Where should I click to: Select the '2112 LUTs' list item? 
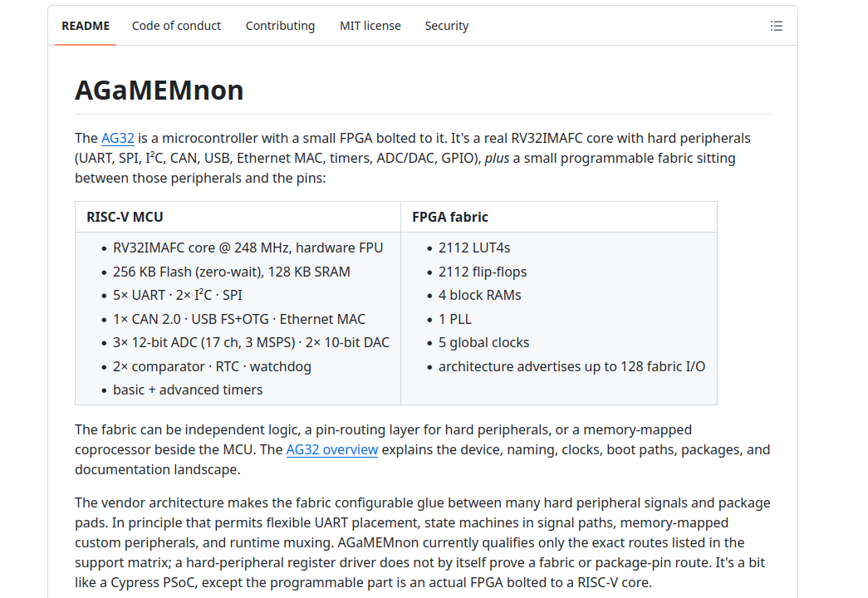(474, 248)
